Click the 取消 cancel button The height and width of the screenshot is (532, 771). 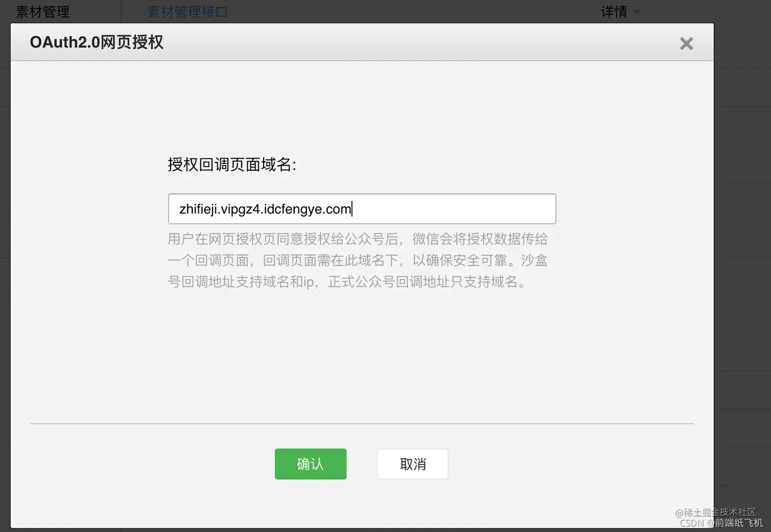point(413,464)
